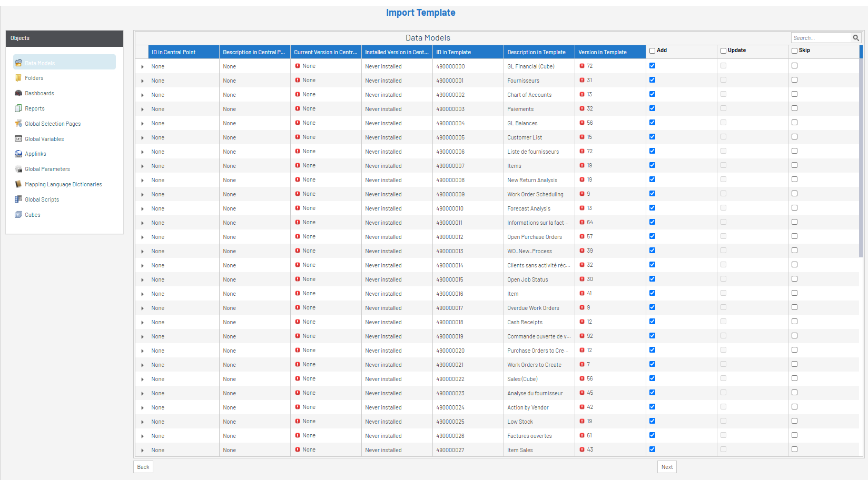Image resolution: width=868 pixels, height=480 pixels.
Task: Expand the Customer List row
Action: pyautogui.click(x=142, y=138)
